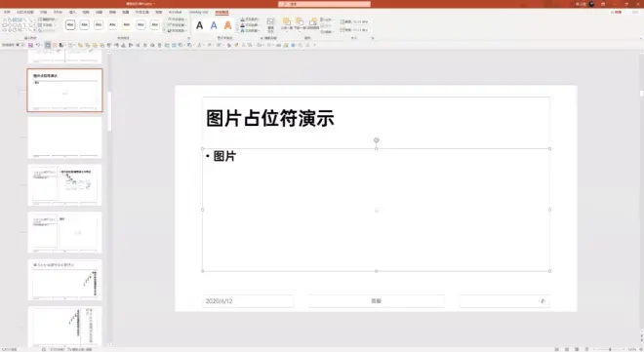This screenshot has width=644, height=352.
Task: Click the Save icon in quick access toolbar
Action: click(30, 45)
